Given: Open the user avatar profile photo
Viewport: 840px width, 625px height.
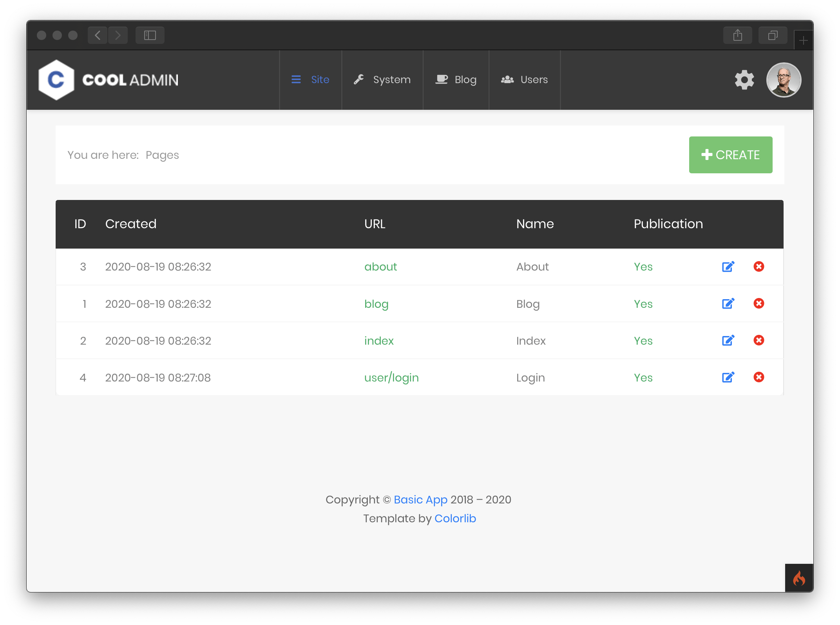Looking at the screenshot, I should [784, 80].
